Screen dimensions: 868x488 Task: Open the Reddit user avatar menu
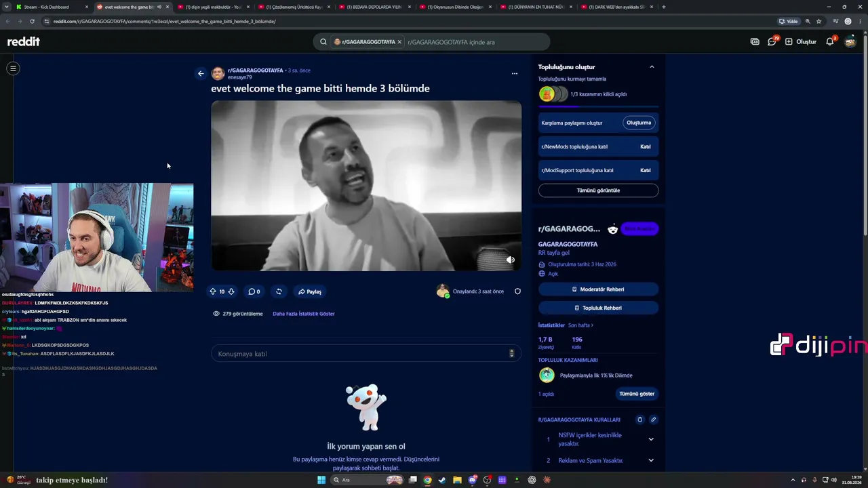coord(850,41)
